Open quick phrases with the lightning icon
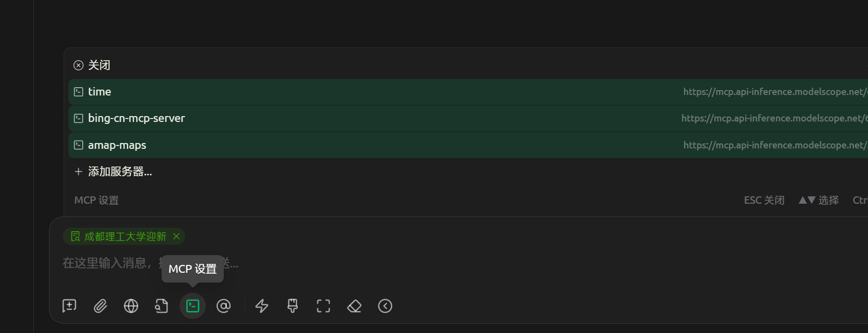This screenshot has width=868, height=333. pyautogui.click(x=262, y=306)
